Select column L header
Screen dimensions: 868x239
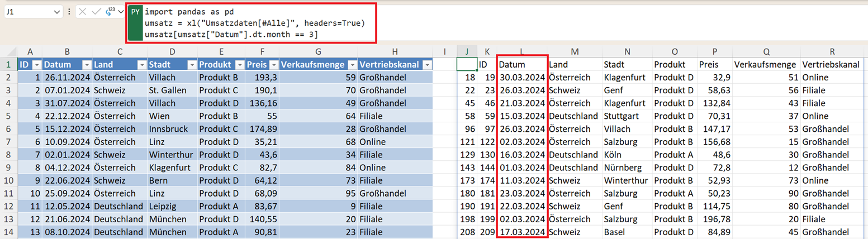click(x=521, y=51)
